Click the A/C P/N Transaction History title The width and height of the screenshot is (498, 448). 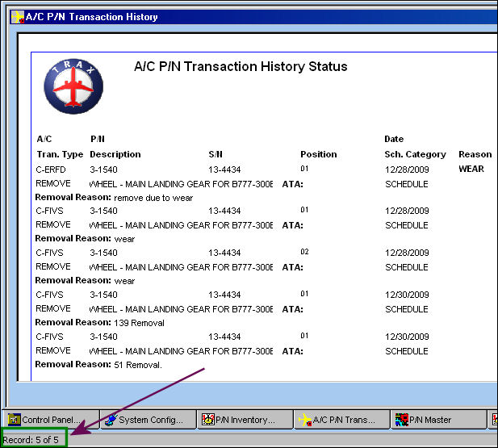tap(92, 17)
